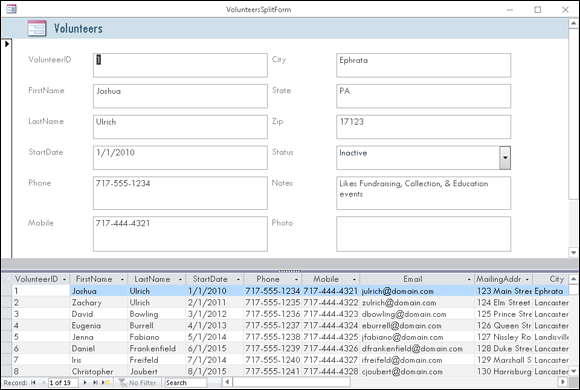The height and width of the screenshot is (390, 580).
Task: Open FirstName column filter dropdown
Action: coord(122,279)
